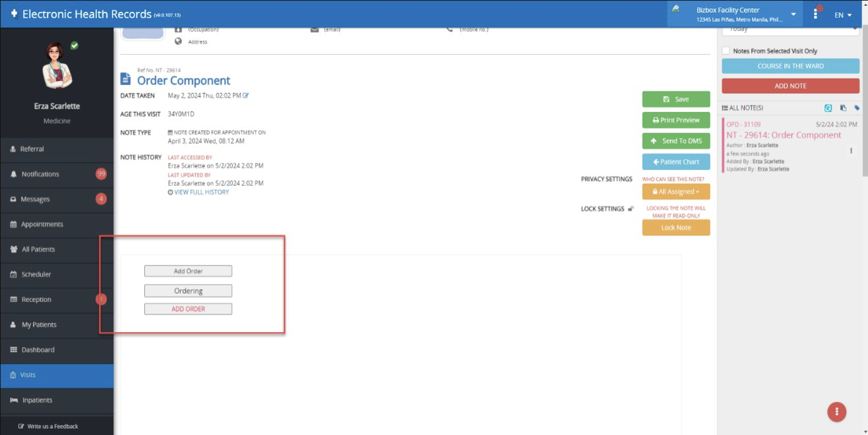Screen dimensions: 868x435
Task: Open the All Assigned privacy dropdown
Action: 676,192
